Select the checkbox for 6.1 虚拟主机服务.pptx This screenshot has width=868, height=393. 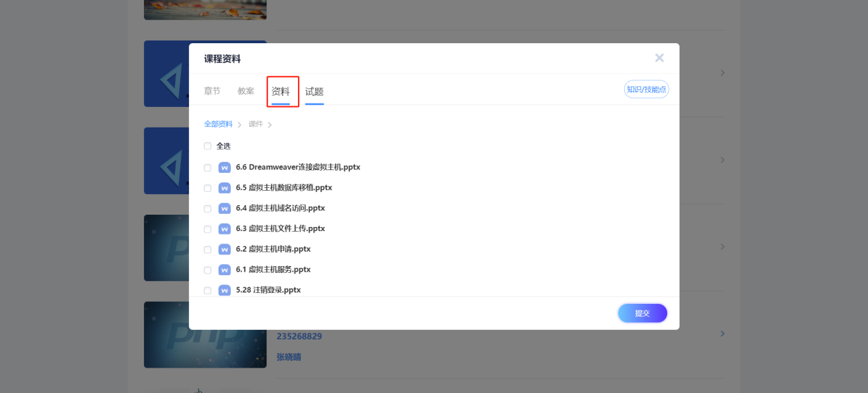tap(208, 270)
